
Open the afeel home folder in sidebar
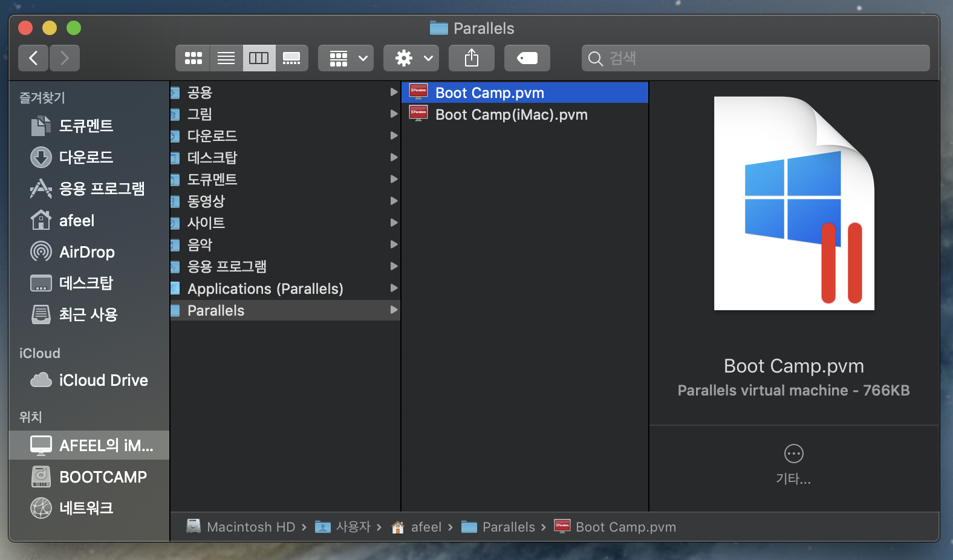(x=89, y=220)
